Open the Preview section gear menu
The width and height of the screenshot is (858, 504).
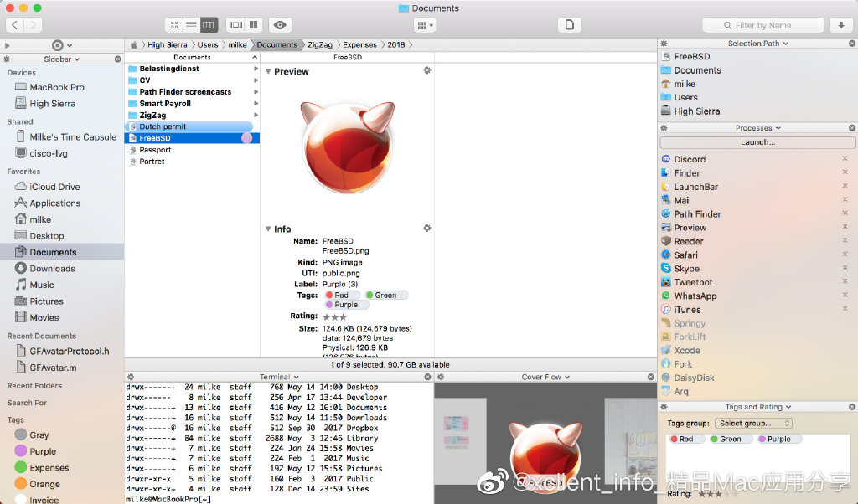tap(427, 70)
